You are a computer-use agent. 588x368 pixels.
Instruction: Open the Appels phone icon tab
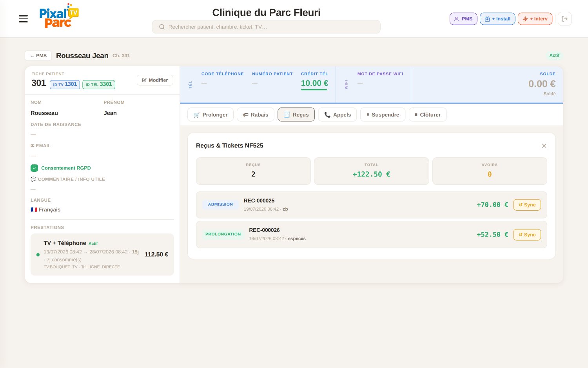(x=338, y=115)
